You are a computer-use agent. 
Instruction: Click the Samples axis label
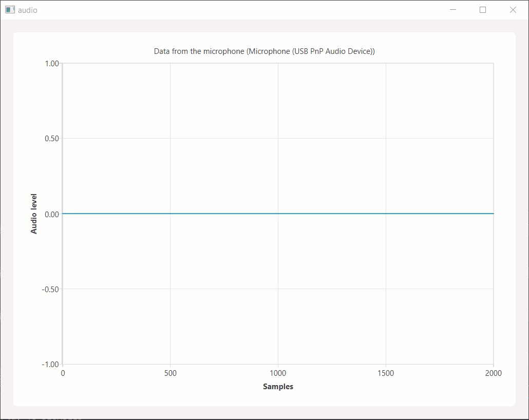point(278,387)
